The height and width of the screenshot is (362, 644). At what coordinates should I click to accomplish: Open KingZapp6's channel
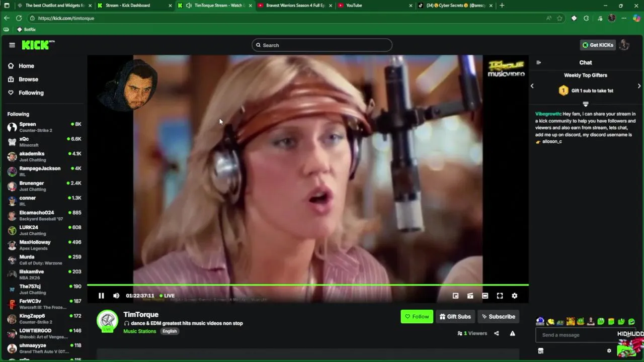[44, 319]
